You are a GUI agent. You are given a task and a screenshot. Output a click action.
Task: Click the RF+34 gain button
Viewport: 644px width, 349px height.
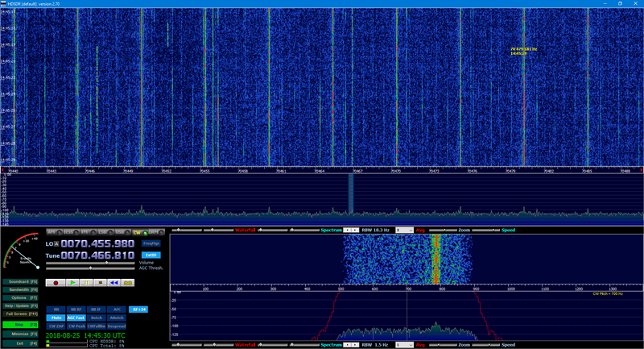(x=138, y=310)
